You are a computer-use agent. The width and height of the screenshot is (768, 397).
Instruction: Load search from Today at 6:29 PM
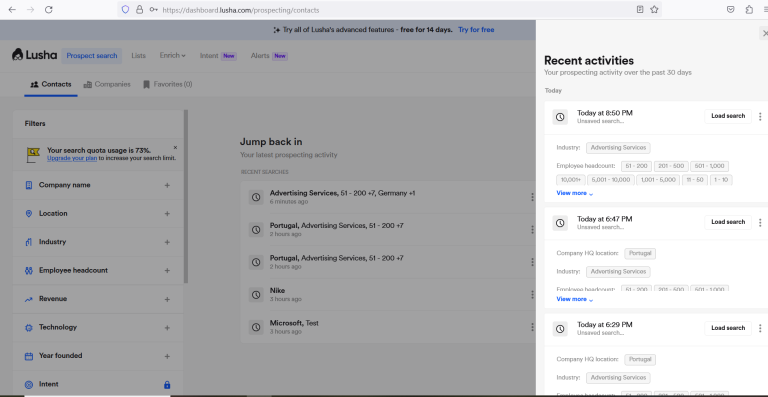tap(728, 328)
